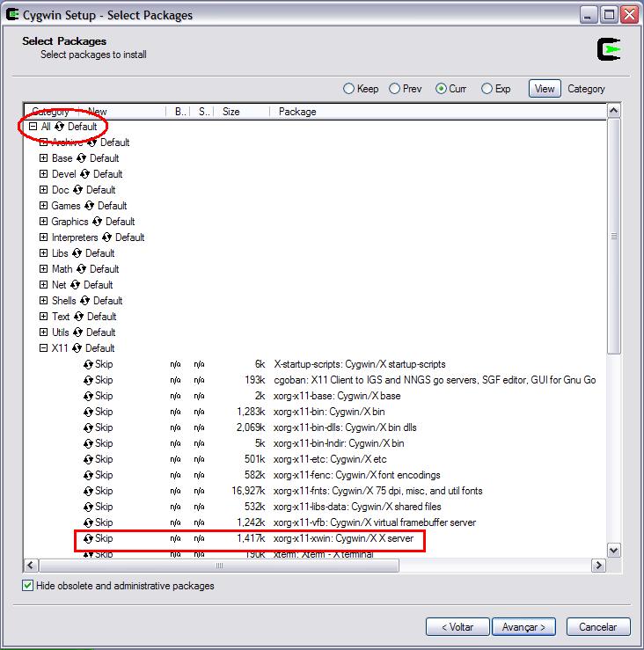The height and width of the screenshot is (650, 644).
Task: Click the View button
Action: pos(545,89)
